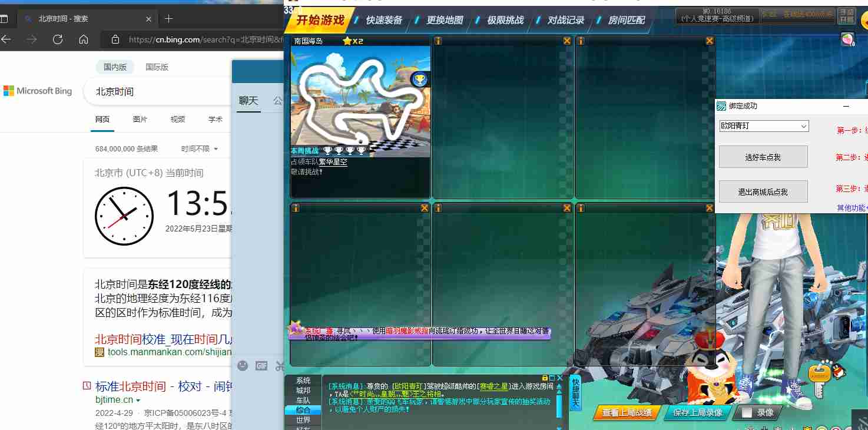Minimize the 绑定成功 window
This screenshot has width=868, height=430.
click(846, 106)
